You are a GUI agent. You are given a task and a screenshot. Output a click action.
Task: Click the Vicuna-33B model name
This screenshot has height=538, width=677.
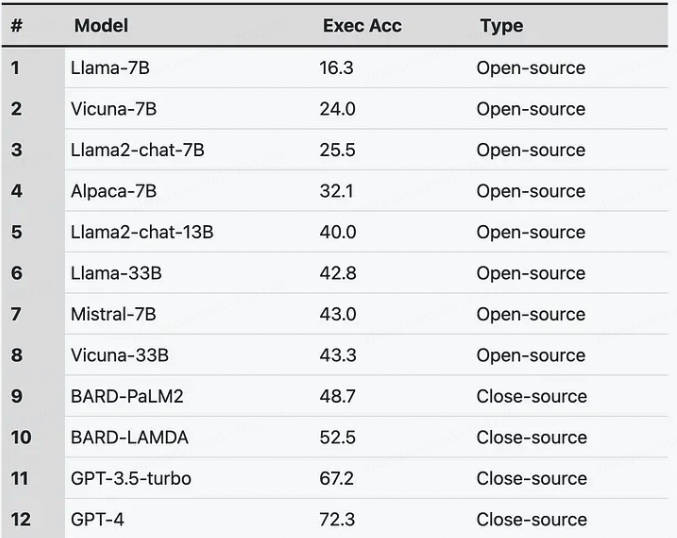coord(120,355)
